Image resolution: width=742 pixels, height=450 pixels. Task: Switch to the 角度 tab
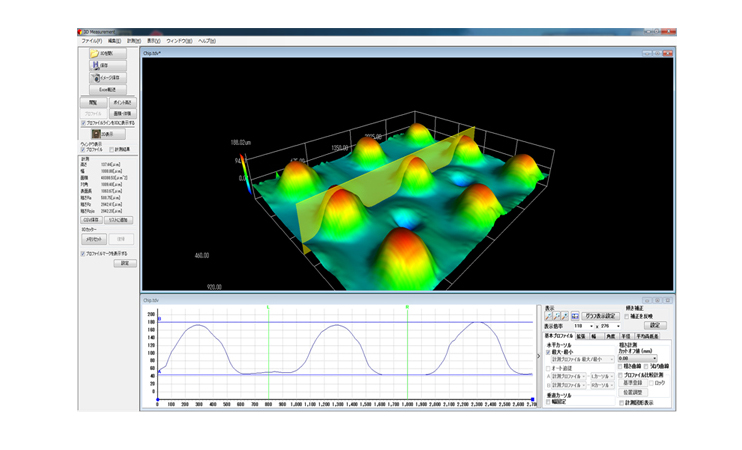(x=611, y=336)
